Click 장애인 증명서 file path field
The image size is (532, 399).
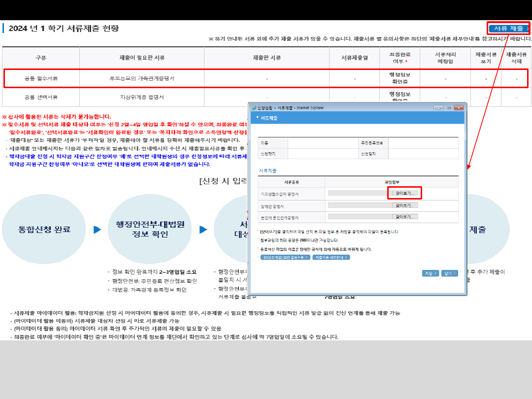click(358, 205)
